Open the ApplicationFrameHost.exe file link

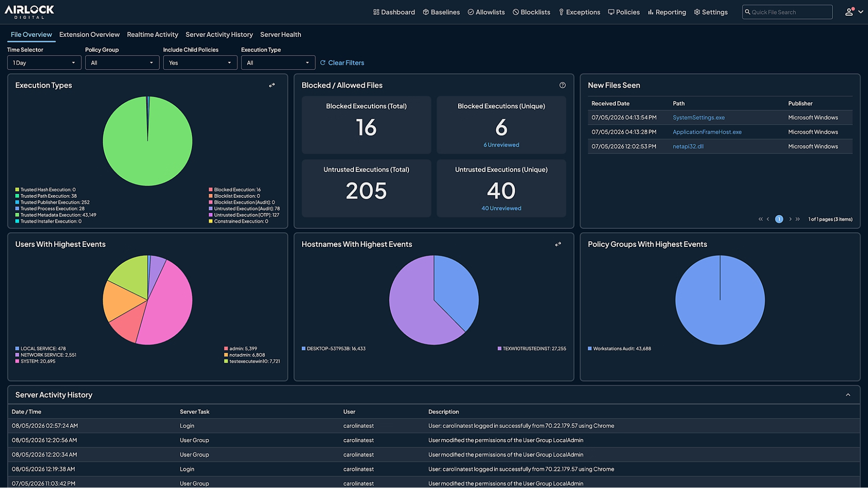tap(707, 132)
